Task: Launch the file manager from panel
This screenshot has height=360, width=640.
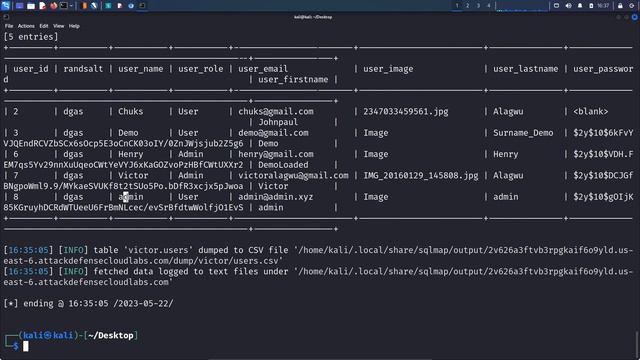Action: coord(31,6)
